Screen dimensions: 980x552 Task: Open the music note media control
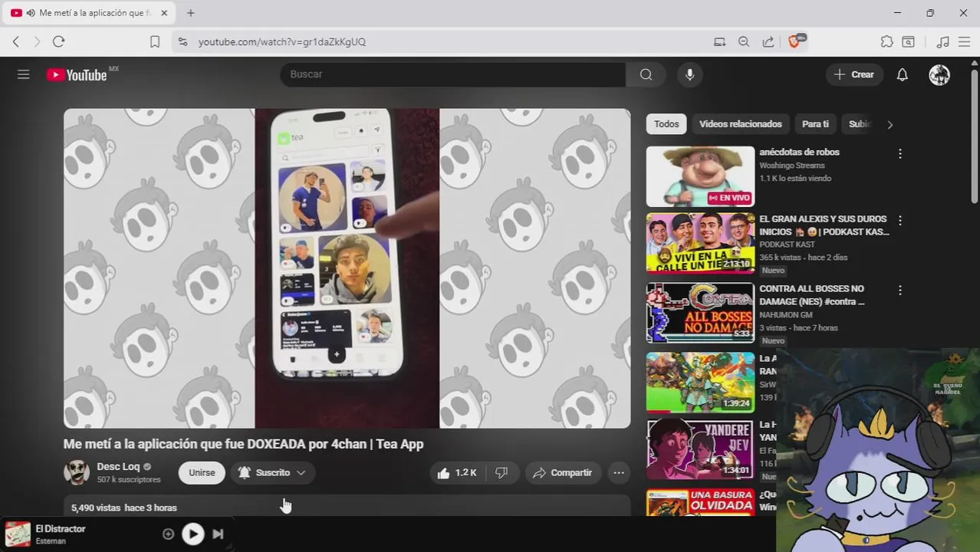tap(943, 41)
